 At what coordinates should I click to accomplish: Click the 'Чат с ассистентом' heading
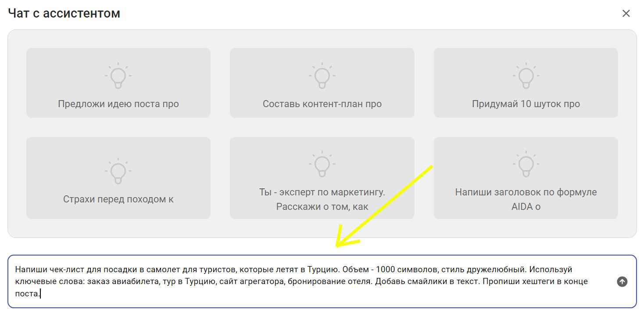(64, 13)
